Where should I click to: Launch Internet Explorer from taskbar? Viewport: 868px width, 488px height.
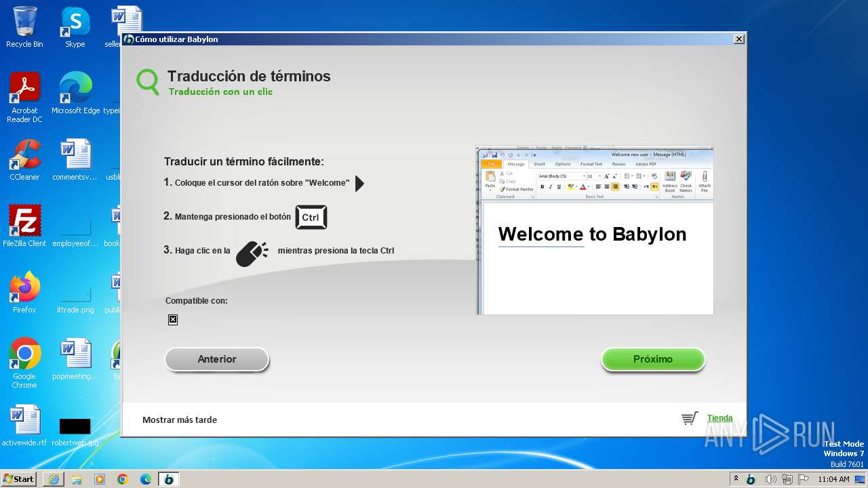pyautogui.click(x=54, y=479)
